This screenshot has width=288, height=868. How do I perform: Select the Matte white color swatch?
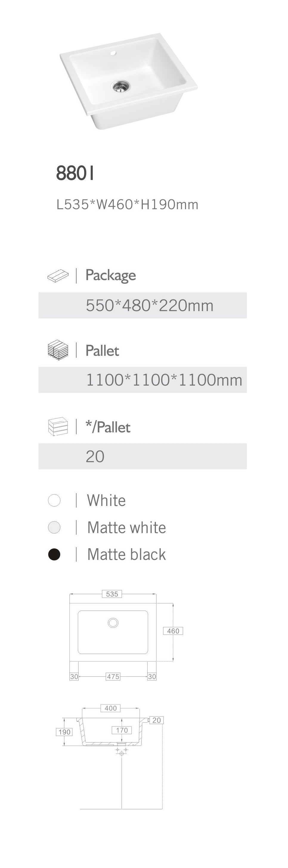tap(54, 527)
